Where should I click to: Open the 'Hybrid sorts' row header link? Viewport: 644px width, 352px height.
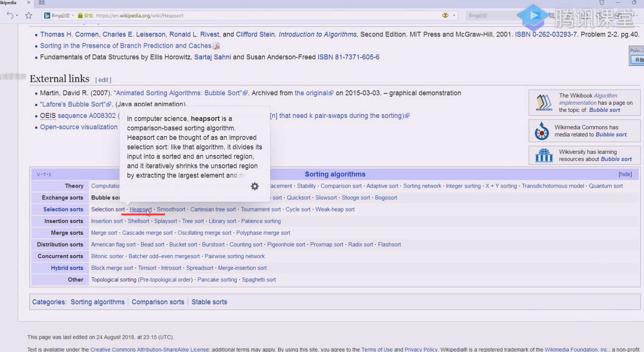[x=67, y=268]
